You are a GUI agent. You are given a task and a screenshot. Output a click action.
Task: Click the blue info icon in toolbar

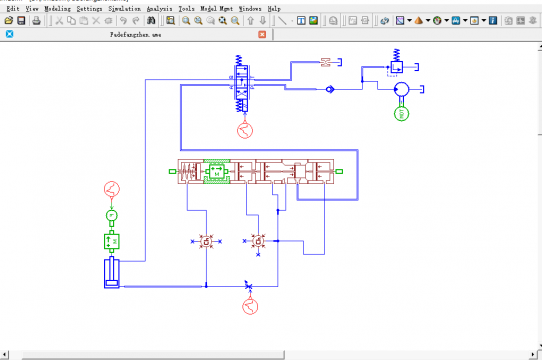493,21
